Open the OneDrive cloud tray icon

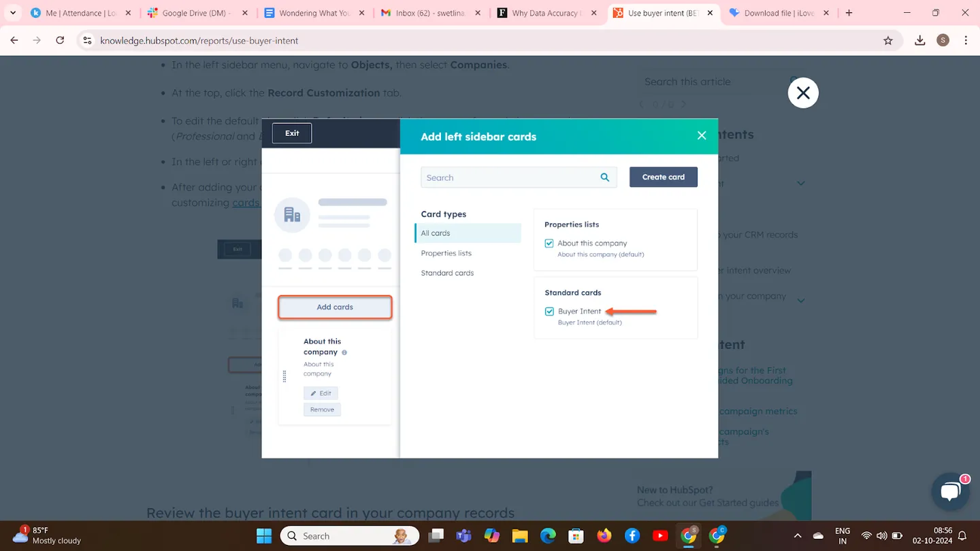coord(819,536)
